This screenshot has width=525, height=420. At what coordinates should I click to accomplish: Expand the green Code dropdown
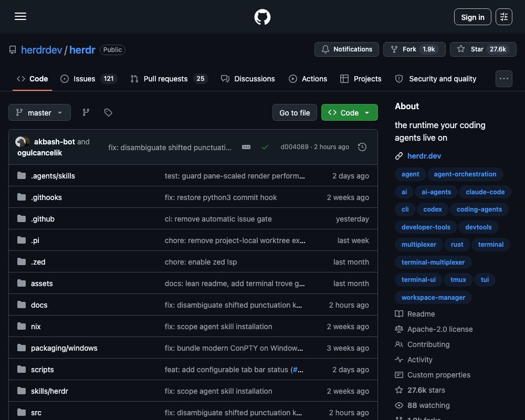[349, 112]
